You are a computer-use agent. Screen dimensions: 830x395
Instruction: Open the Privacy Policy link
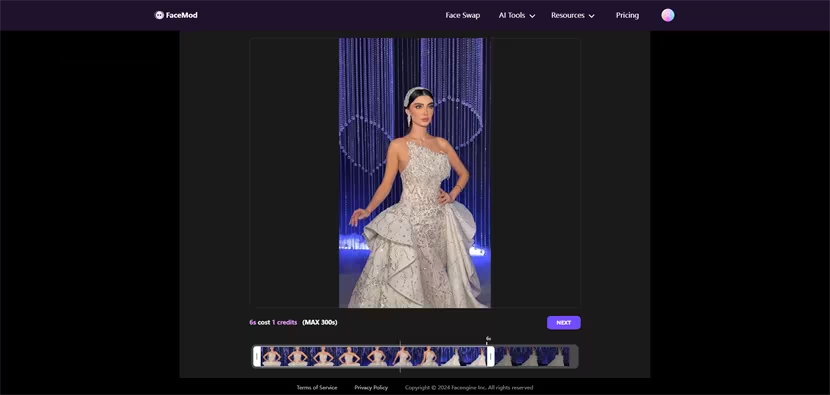(371, 388)
